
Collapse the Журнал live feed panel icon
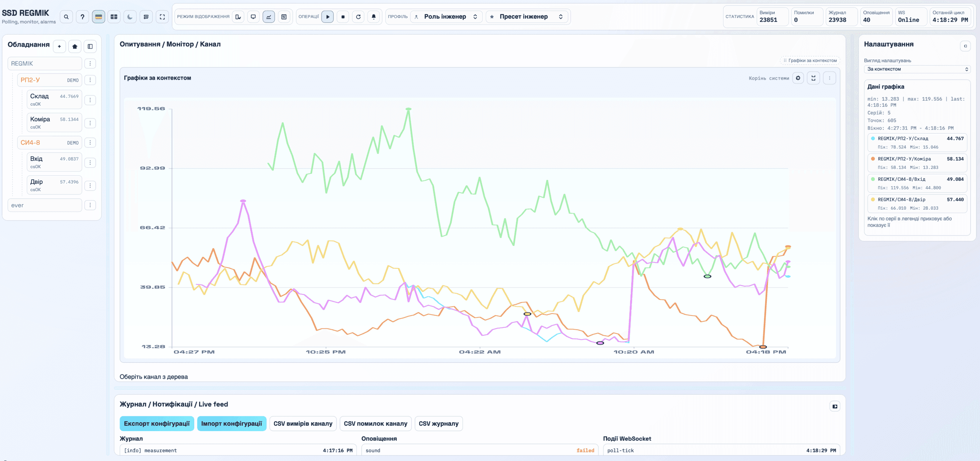(835, 406)
